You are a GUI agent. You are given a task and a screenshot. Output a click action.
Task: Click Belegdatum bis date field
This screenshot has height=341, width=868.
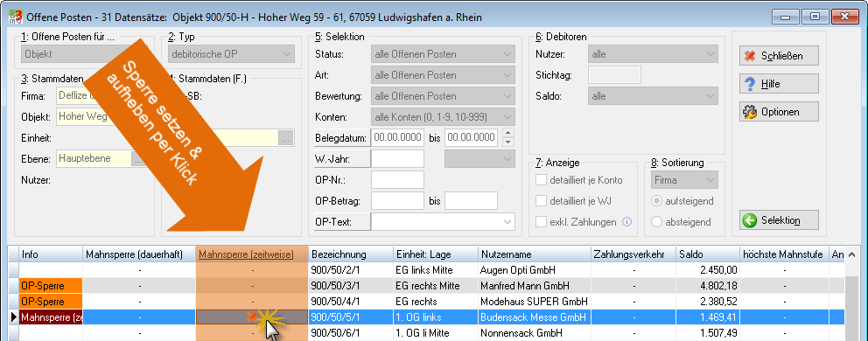[471, 137]
